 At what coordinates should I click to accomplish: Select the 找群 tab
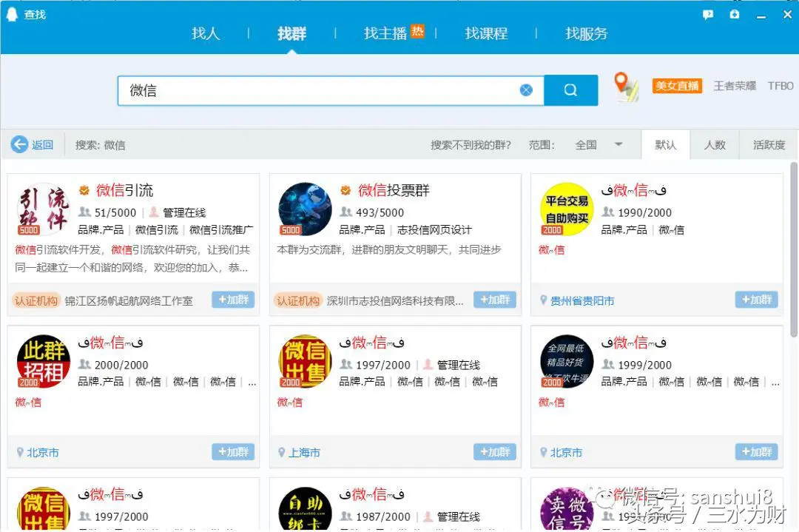coord(291,33)
